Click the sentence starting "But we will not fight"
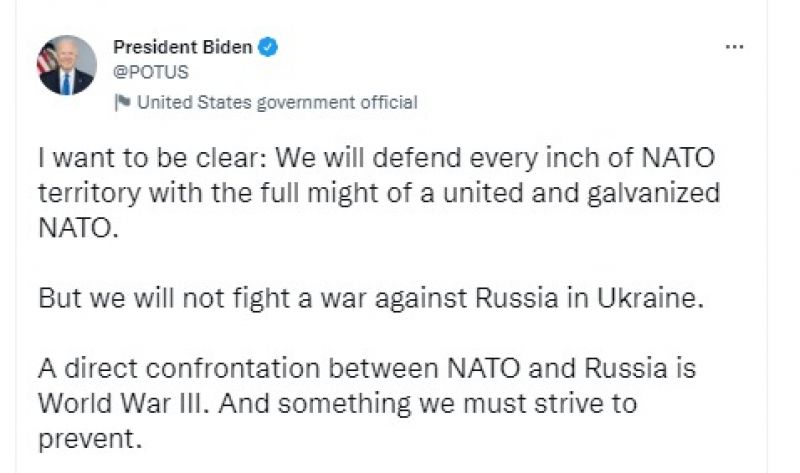The height and width of the screenshot is (473, 800). (x=371, y=297)
